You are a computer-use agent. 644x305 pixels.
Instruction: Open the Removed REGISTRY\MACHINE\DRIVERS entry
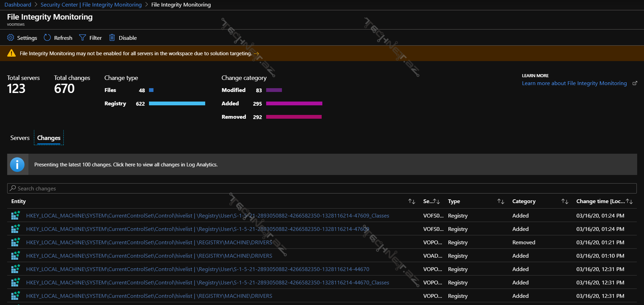point(149,243)
